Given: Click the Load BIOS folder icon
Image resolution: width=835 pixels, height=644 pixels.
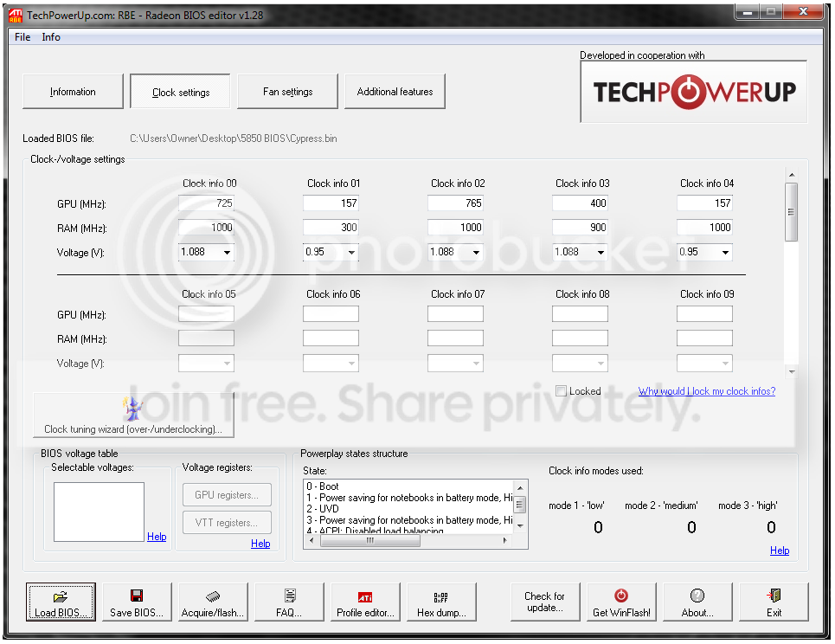Looking at the screenshot, I should (61, 596).
